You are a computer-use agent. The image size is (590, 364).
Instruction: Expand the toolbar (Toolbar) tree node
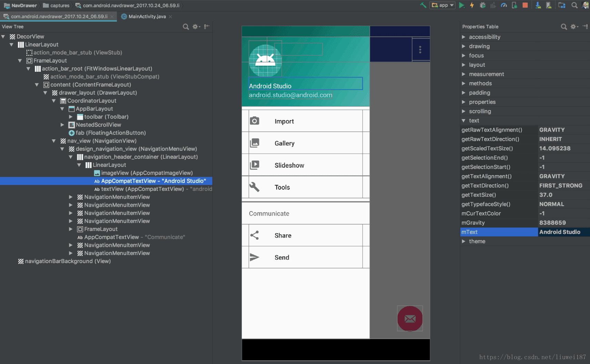pos(71,117)
